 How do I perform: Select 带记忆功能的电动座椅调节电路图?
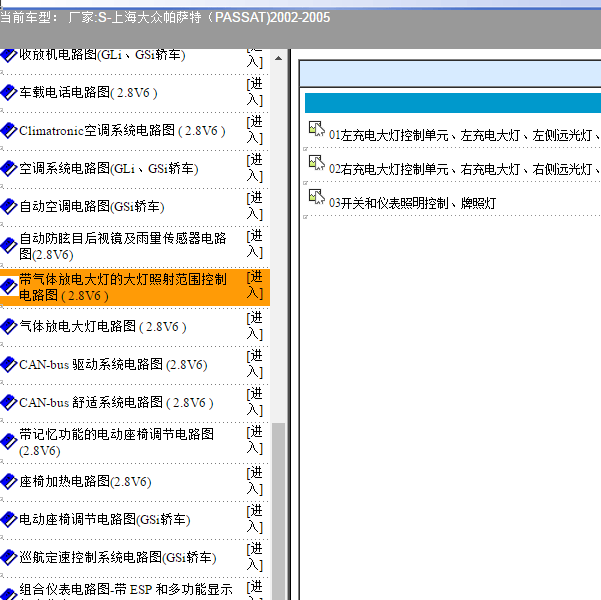click(x=117, y=442)
